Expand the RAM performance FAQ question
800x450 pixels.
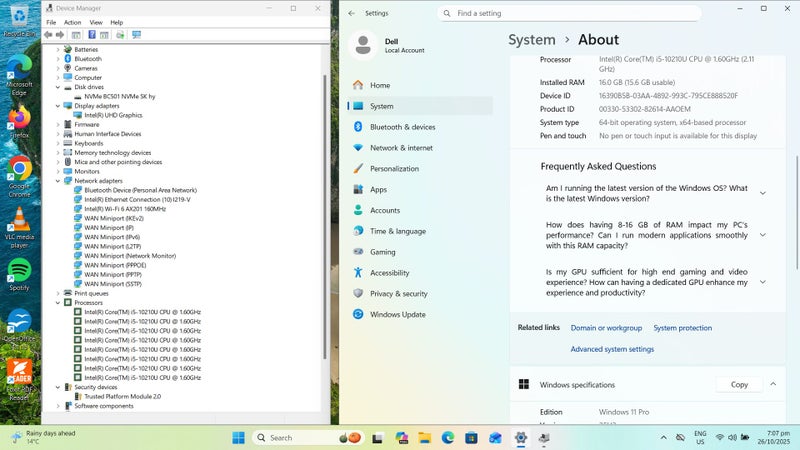click(x=762, y=235)
